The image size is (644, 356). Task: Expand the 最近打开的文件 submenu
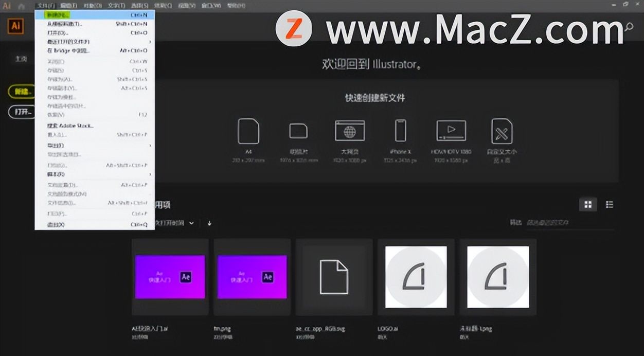[95, 42]
